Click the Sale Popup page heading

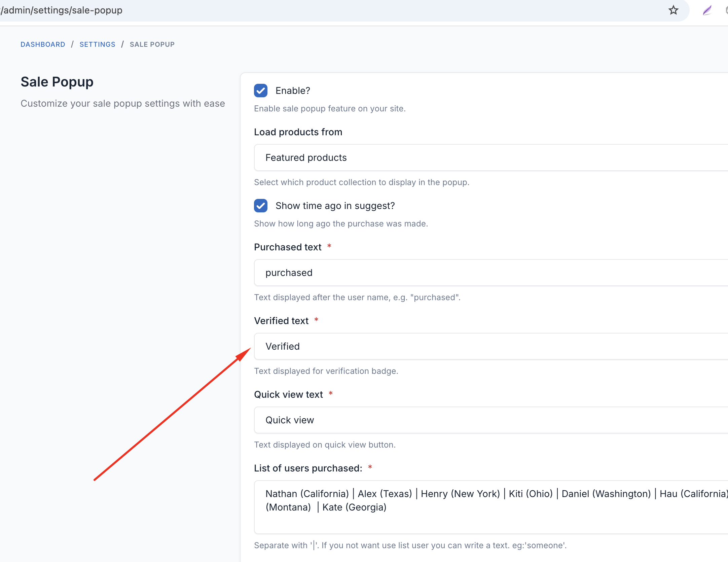coord(57,82)
